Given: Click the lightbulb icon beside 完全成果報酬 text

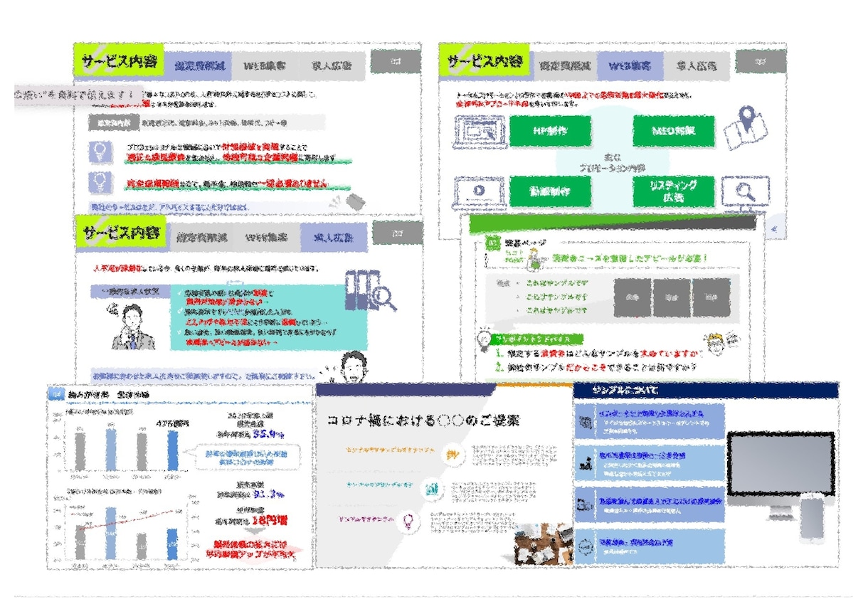Looking at the screenshot, I should click(102, 183).
